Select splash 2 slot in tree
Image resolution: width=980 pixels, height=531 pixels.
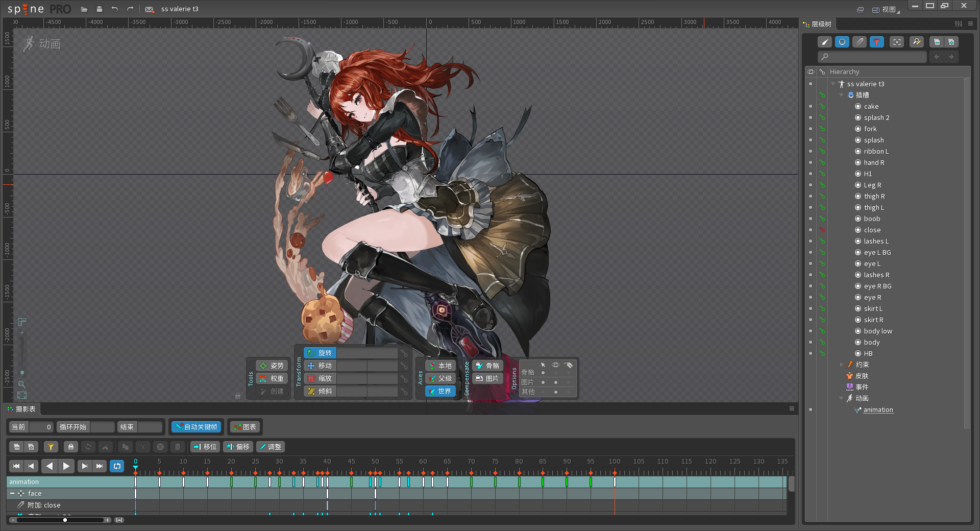876,117
